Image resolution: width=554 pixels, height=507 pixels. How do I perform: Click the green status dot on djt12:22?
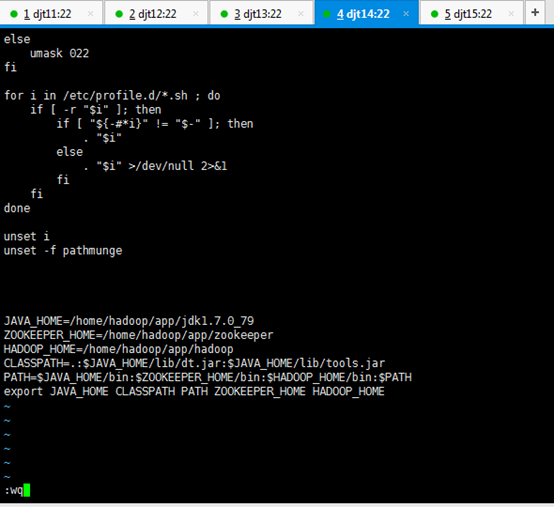coord(119,14)
